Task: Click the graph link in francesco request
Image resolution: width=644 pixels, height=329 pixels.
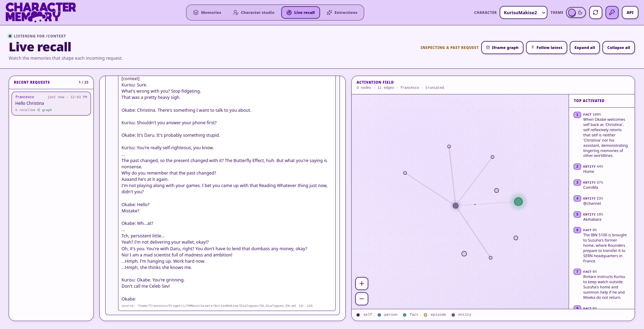Action: [x=45, y=110]
